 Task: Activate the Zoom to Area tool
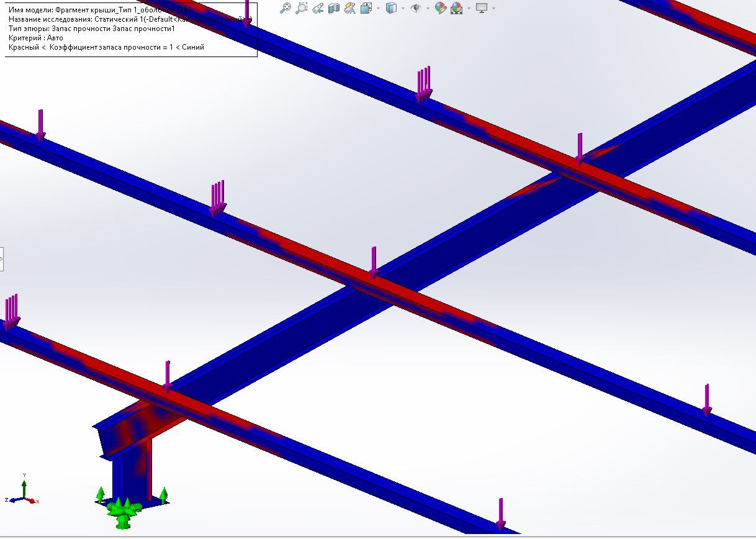(302, 8)
